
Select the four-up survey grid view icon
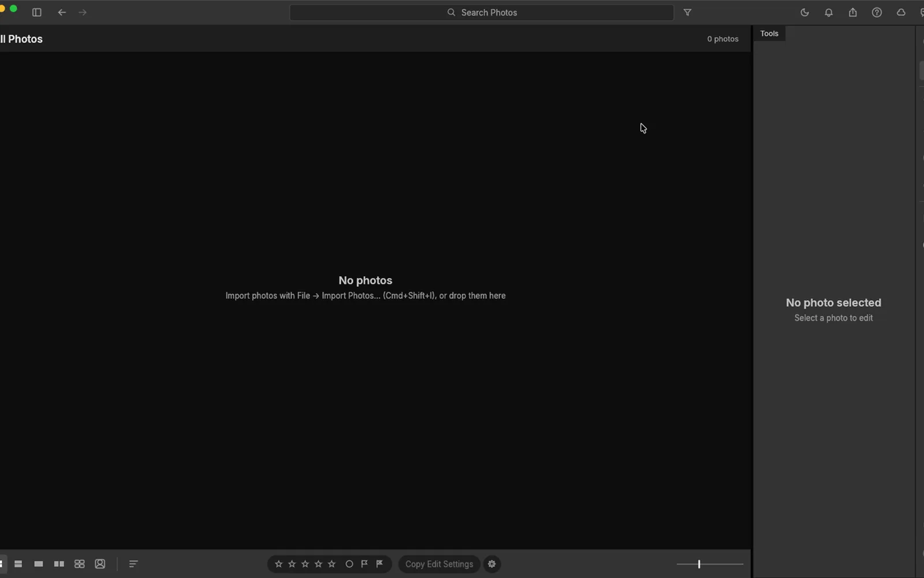point(80,564)
